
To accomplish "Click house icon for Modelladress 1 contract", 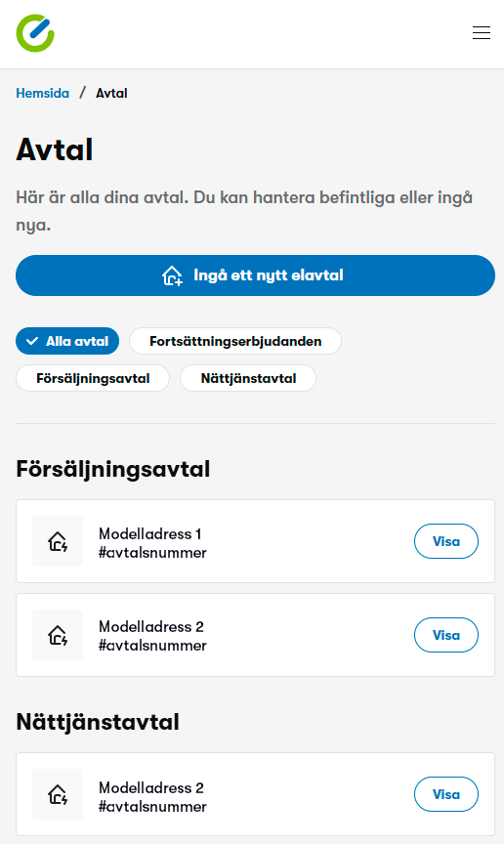I will 58,541.
